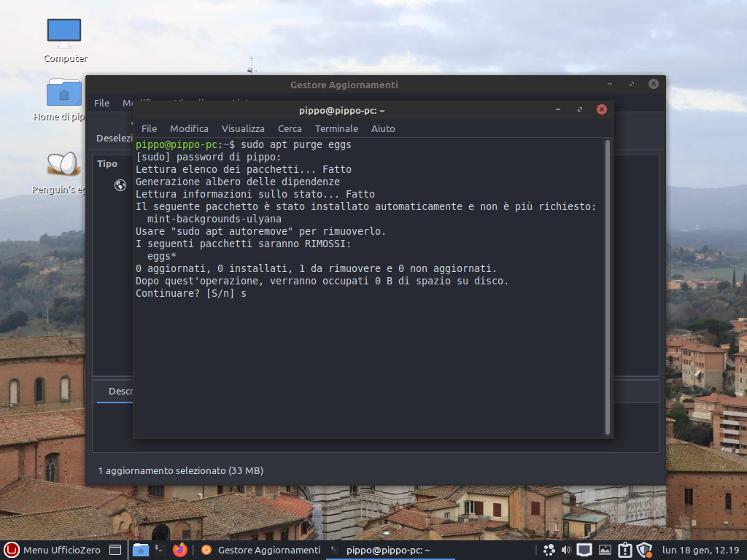Open the terminal Cerca menu
The width and height of the screenshot is (747, 560).
click(290, 128)
